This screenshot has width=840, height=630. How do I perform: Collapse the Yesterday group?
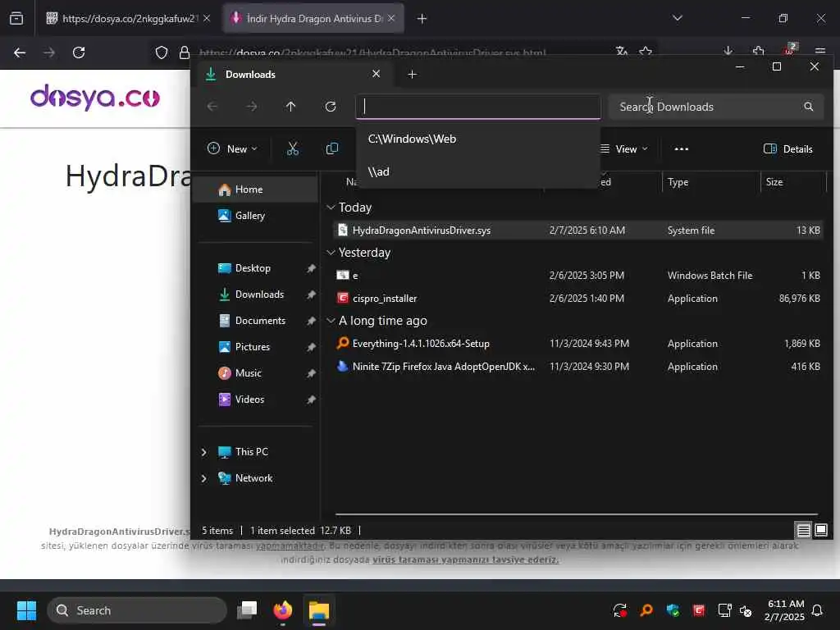point(331,253)
